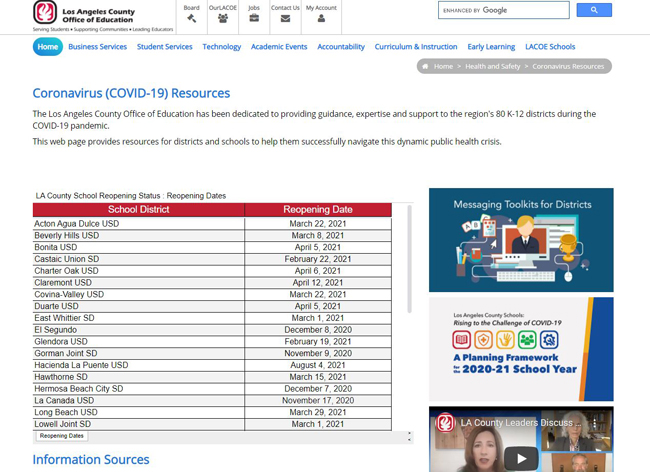
Task: Select the Glendora USD cell
Action: click(138, 342)
